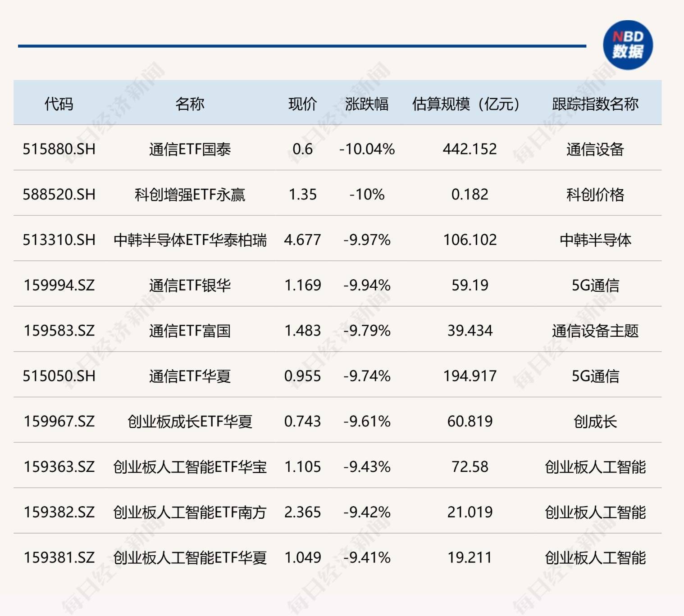This screenshot has height=616, width=684.
Task: Click the change value -9.94%
Action: (x=367, y=285)
